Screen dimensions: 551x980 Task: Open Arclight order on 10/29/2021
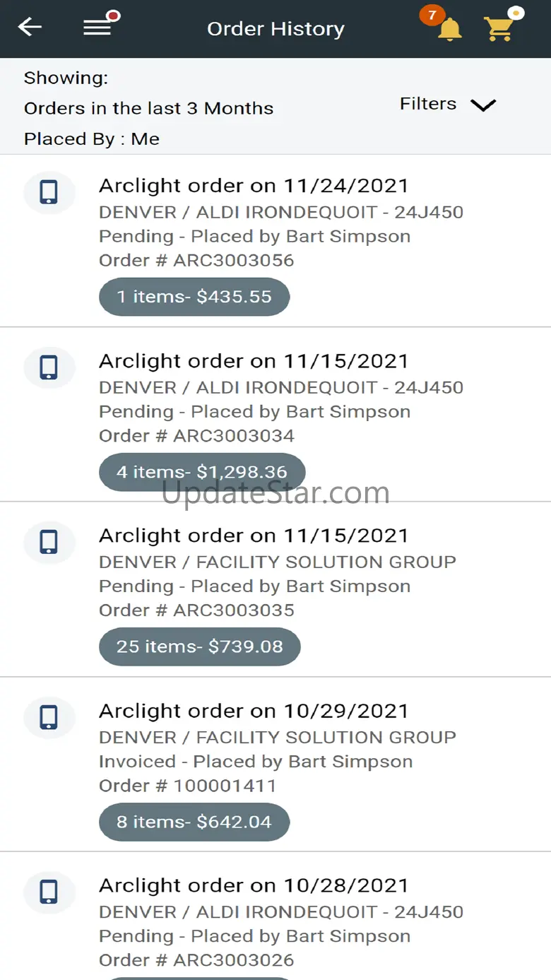[254, 711]
